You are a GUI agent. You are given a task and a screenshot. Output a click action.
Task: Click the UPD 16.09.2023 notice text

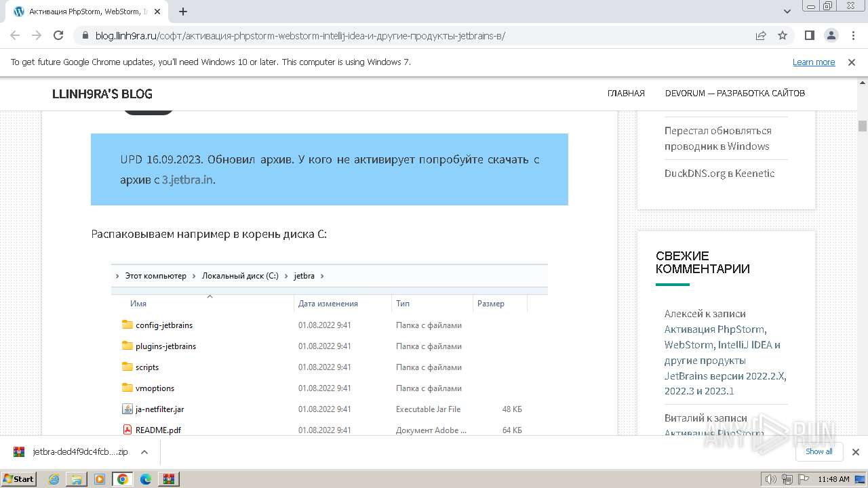point(330,169)
